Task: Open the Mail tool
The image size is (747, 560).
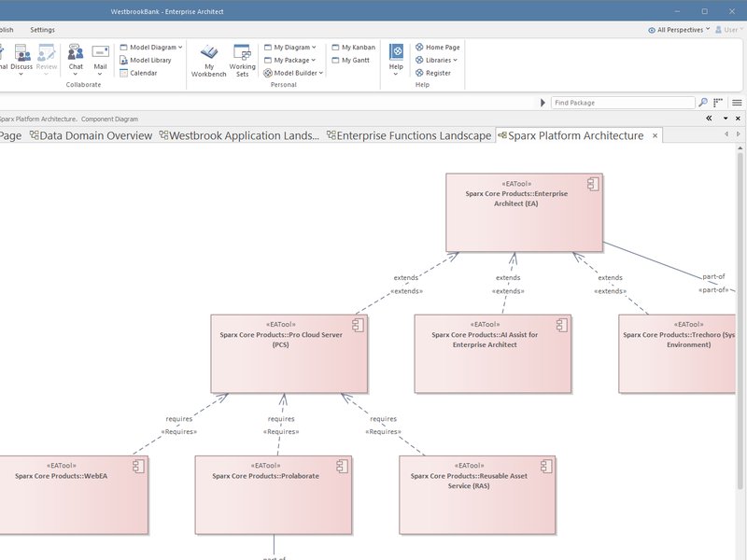Action: point(100,59)
